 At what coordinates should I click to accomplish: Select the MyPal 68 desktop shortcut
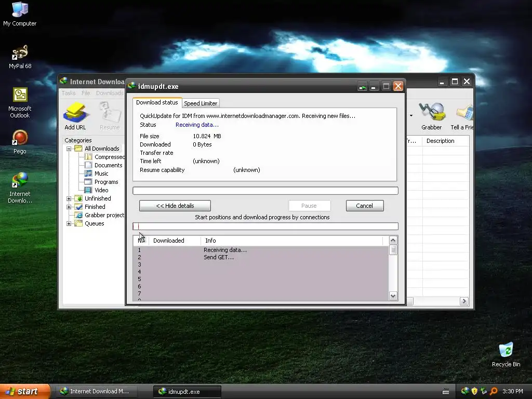(20, 57)
